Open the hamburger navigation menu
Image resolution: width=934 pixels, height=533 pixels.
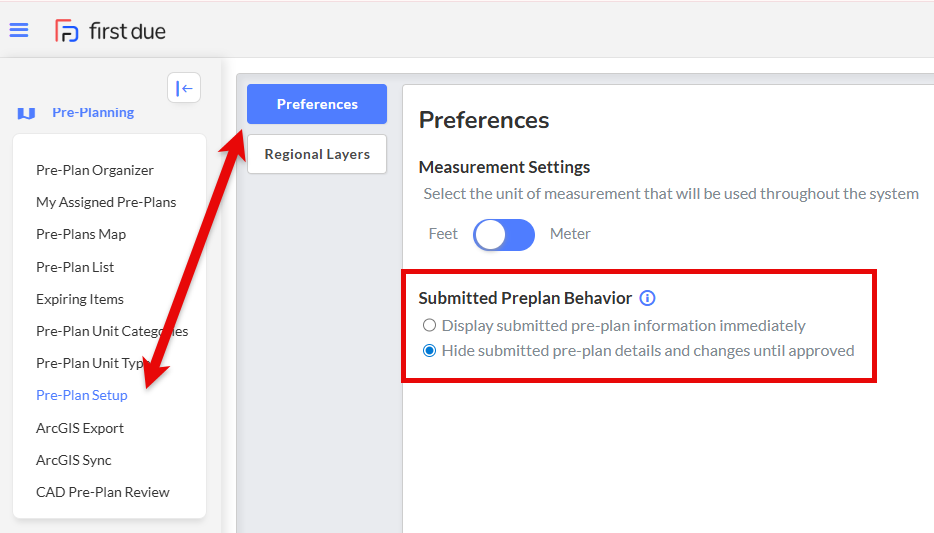[19, 30]
